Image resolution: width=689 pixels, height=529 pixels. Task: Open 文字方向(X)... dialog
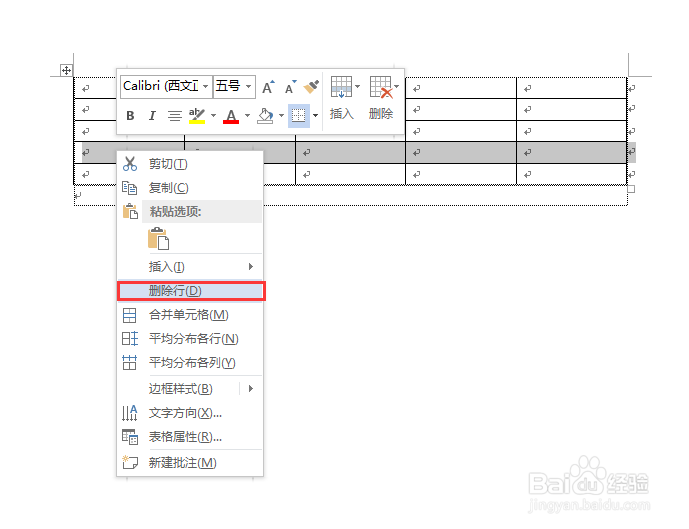pos(190,413)
